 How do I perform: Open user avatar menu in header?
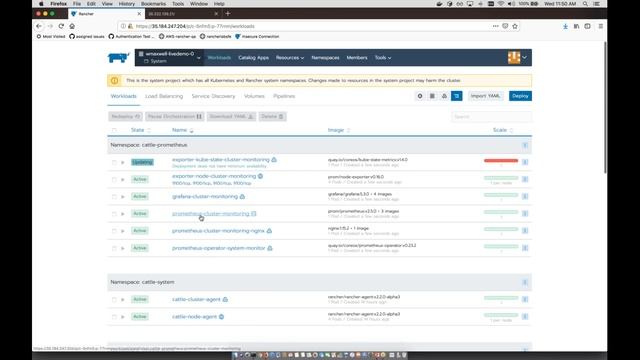(518, 58)
